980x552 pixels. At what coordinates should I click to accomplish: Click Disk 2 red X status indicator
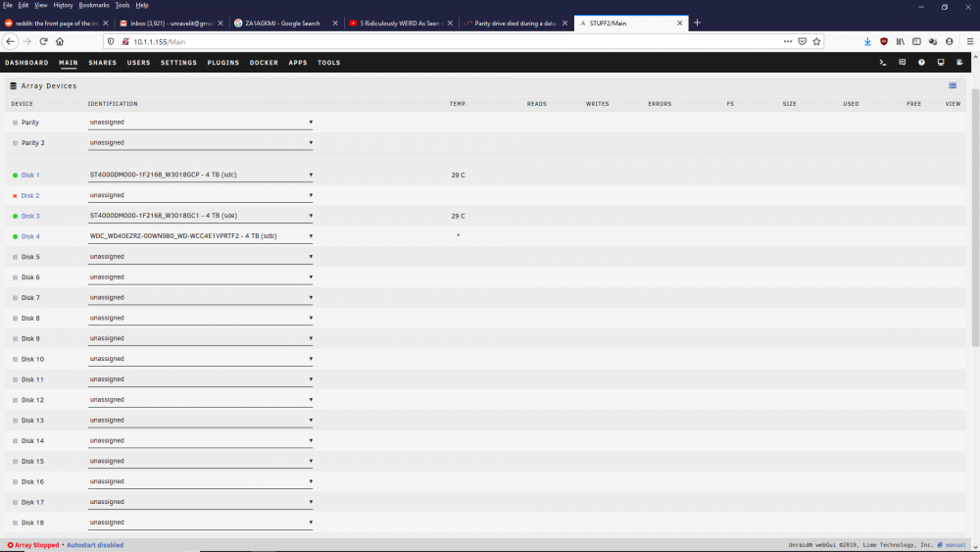point(15,196)
